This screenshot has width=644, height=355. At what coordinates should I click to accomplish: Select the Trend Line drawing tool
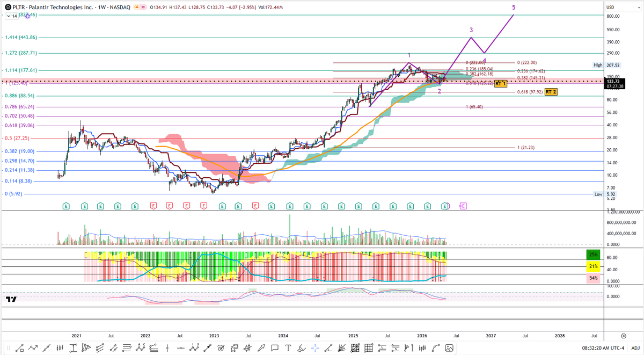point(20,348)
